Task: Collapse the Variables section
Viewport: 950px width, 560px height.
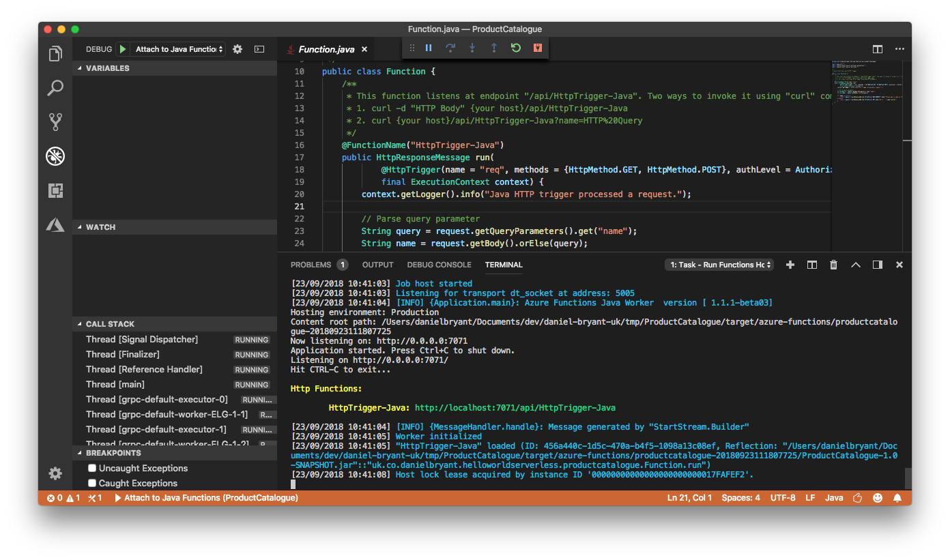Action: 80,68
